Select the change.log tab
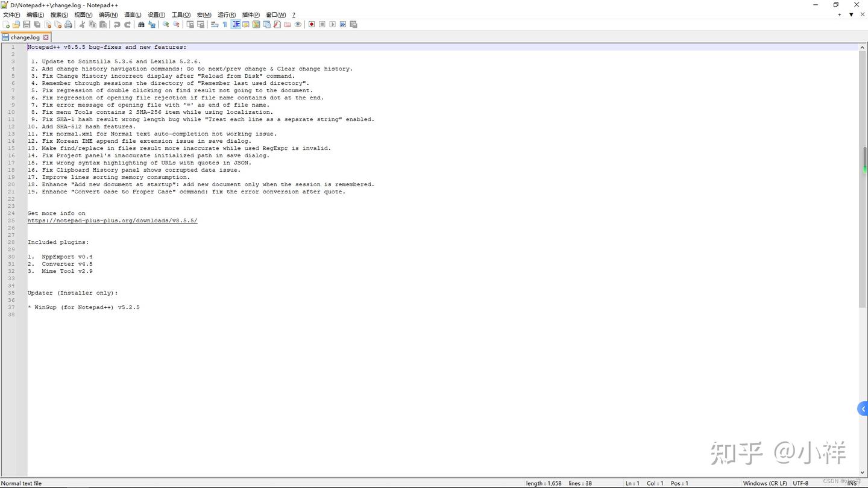Viewport: 868px width, 488px height. [25, 37]
